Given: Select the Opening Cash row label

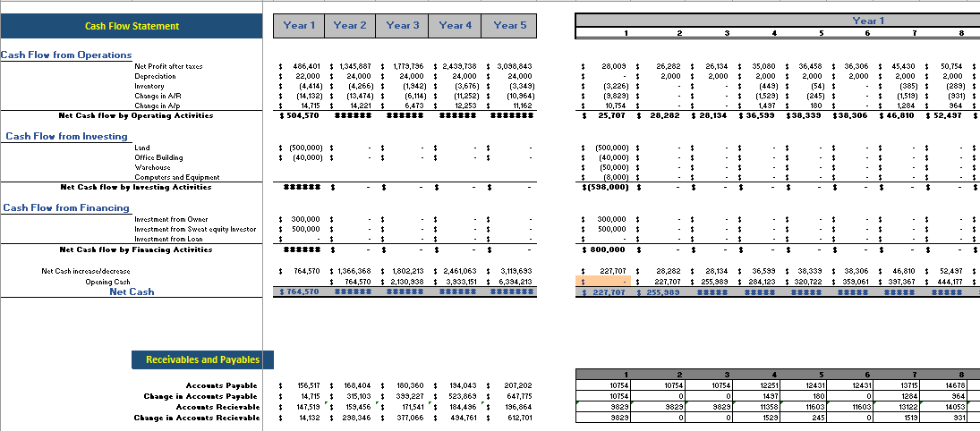Looking at the screenshot, I should coord(107,282).
